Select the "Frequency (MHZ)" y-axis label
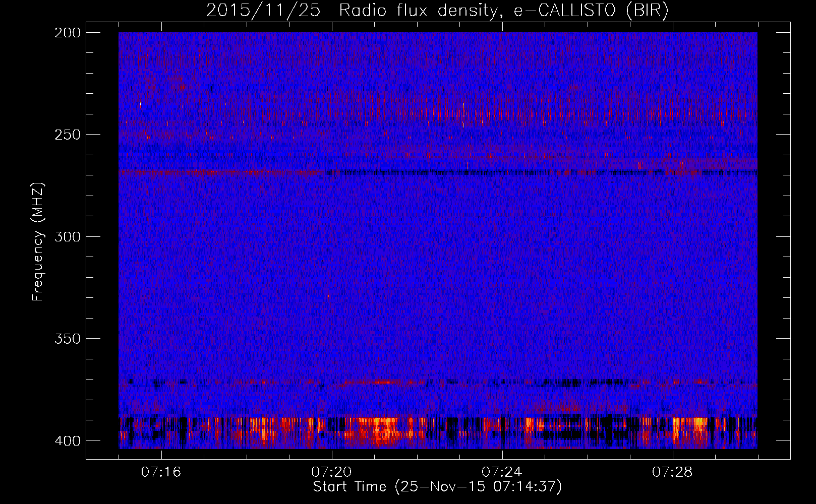 point(38,242)
